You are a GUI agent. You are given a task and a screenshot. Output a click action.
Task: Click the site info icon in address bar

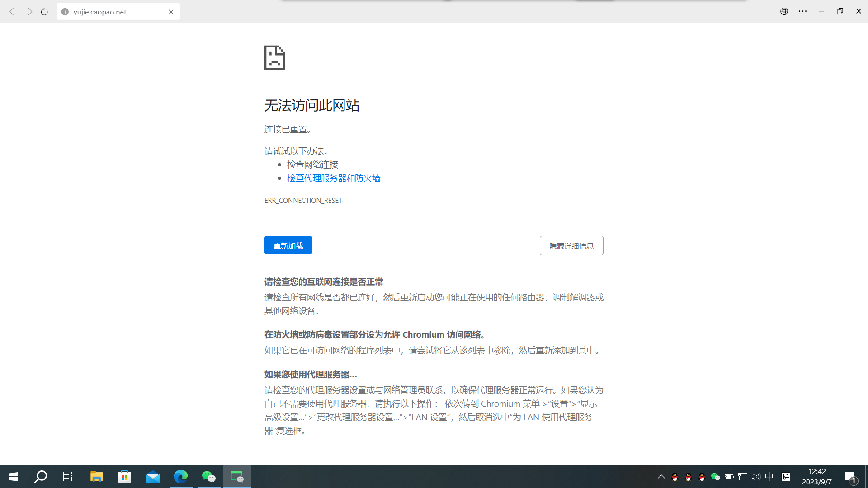click(65, 12)
